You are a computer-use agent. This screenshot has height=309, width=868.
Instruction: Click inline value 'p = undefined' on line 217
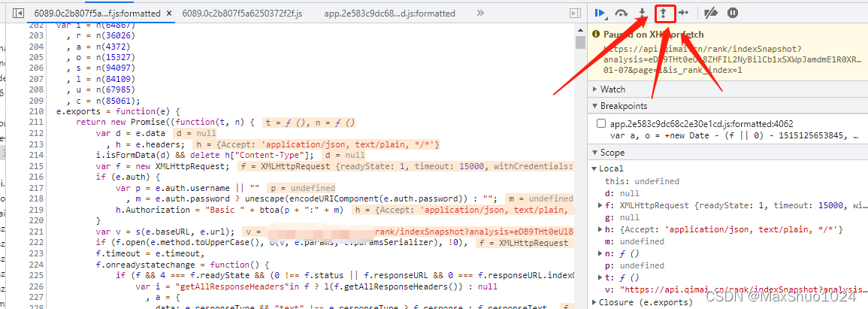pyautogui.click(x=301, y=188)
